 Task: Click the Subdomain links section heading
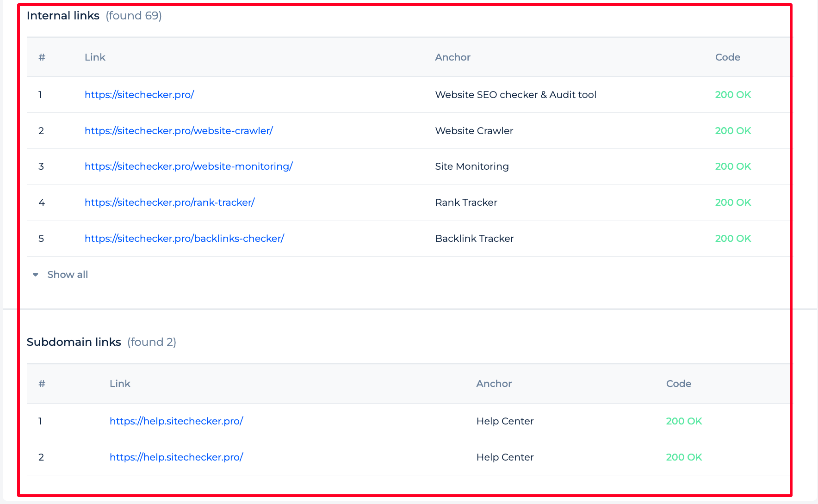74,342
